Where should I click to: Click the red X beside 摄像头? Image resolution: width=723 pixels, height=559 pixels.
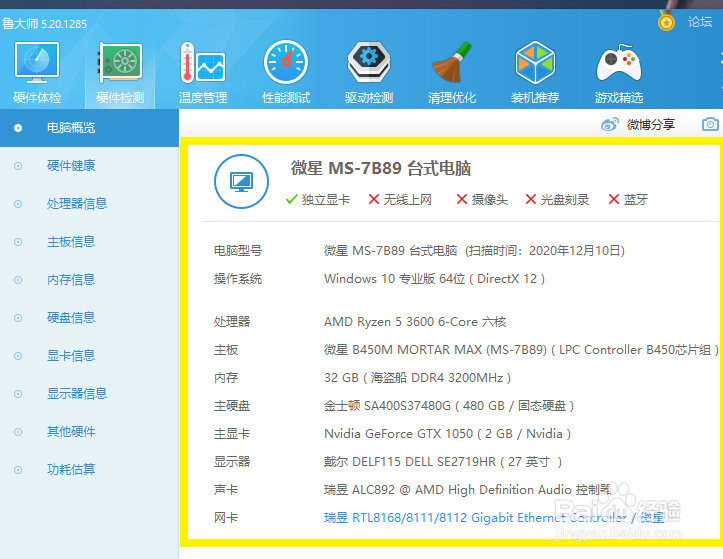pos(462,199)
